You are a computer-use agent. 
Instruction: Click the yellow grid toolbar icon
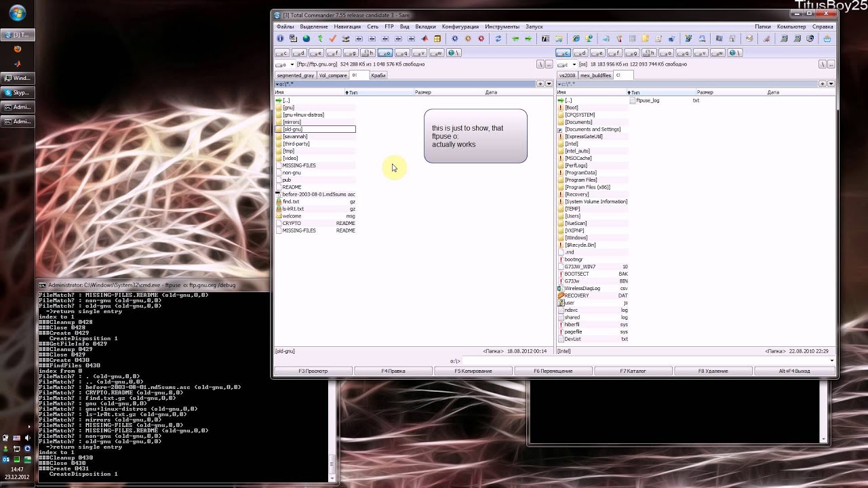[438, 39]
